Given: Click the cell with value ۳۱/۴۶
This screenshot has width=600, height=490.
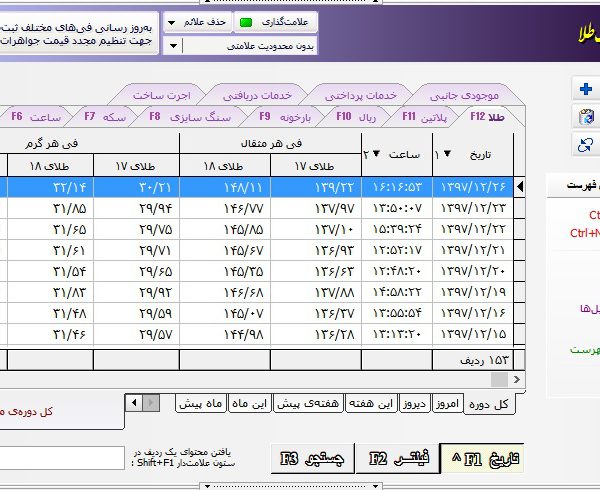Looking at the screenshot, I should click(51, 334).
